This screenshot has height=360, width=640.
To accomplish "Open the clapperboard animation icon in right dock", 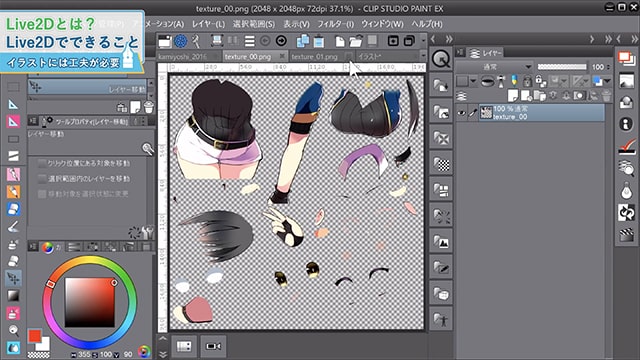I will 627,235.
